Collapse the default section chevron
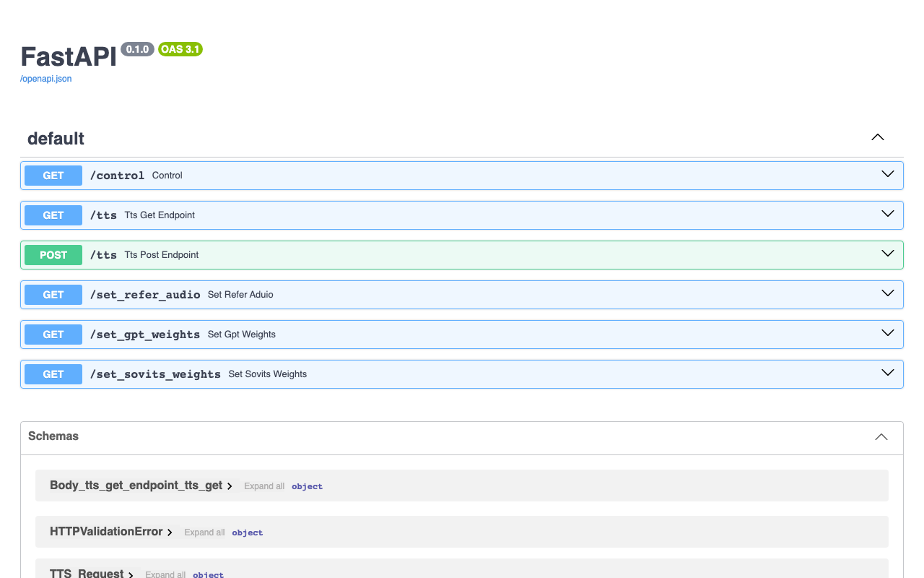Viewport: 924px width, 578px height. tap(878, 137)
